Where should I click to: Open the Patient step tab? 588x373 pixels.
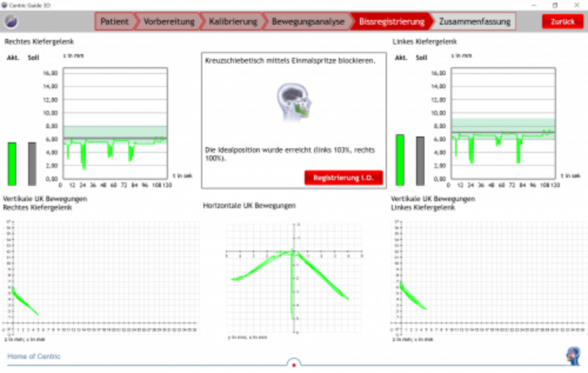click(x=115, y=21)
